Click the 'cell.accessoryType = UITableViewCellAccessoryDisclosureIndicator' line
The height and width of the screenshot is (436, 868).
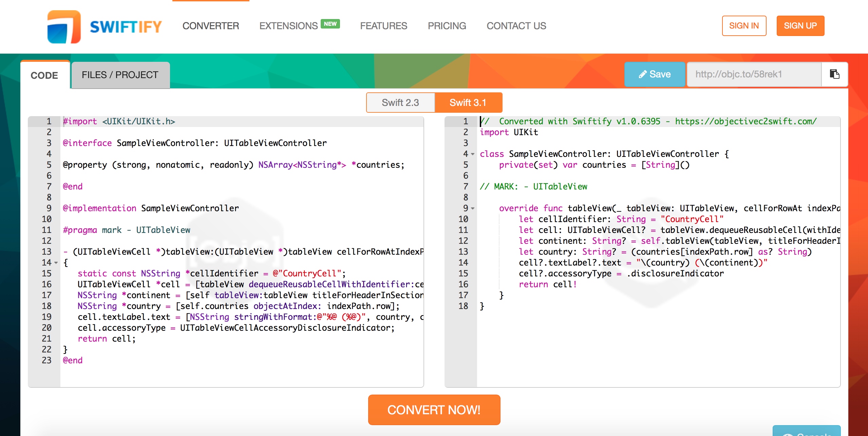click(236, 328)
